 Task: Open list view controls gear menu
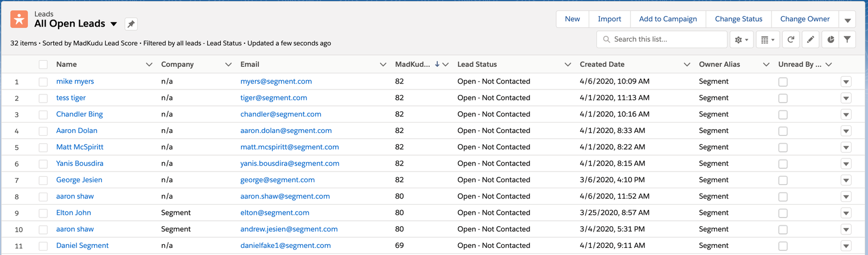(x=741, y=40)
